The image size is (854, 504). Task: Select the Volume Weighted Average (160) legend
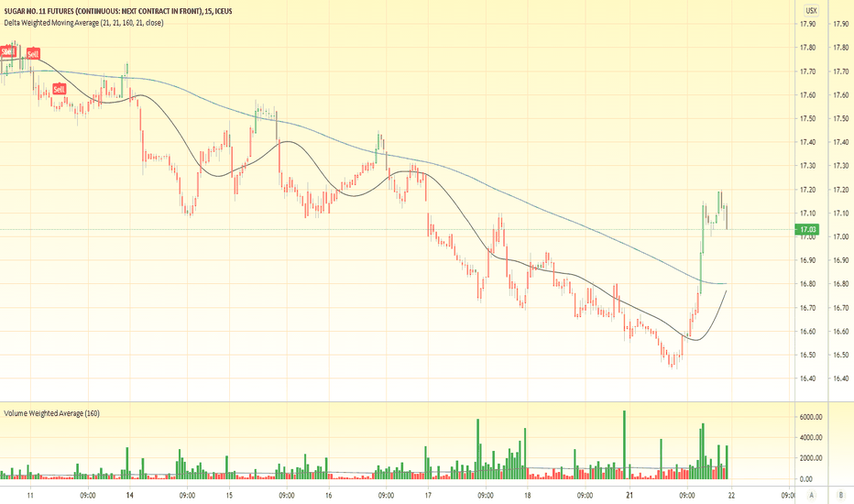[51, 413]
